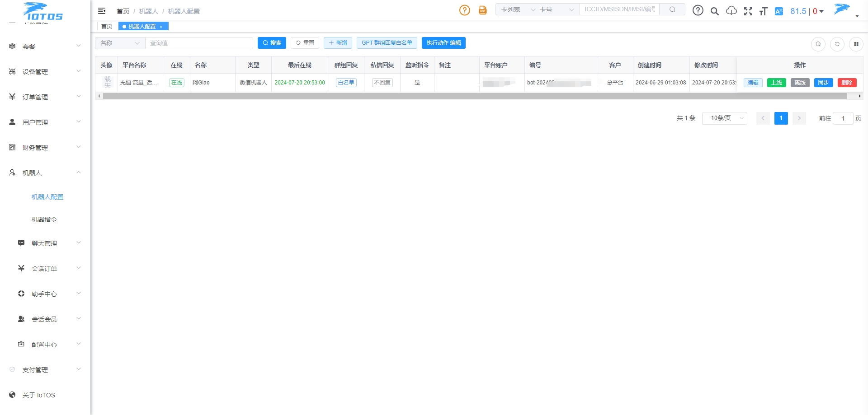Open the 名称 filter field dropdown

[120, 43]
